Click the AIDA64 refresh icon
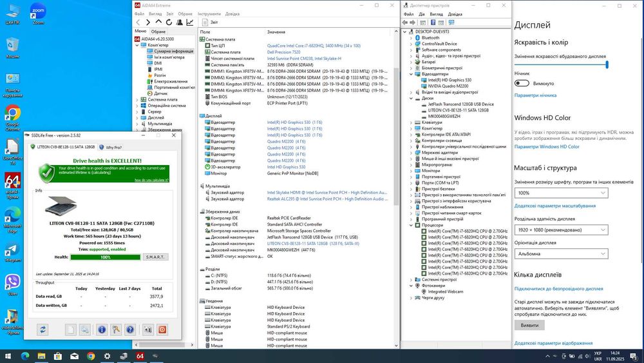 [169, 22]
